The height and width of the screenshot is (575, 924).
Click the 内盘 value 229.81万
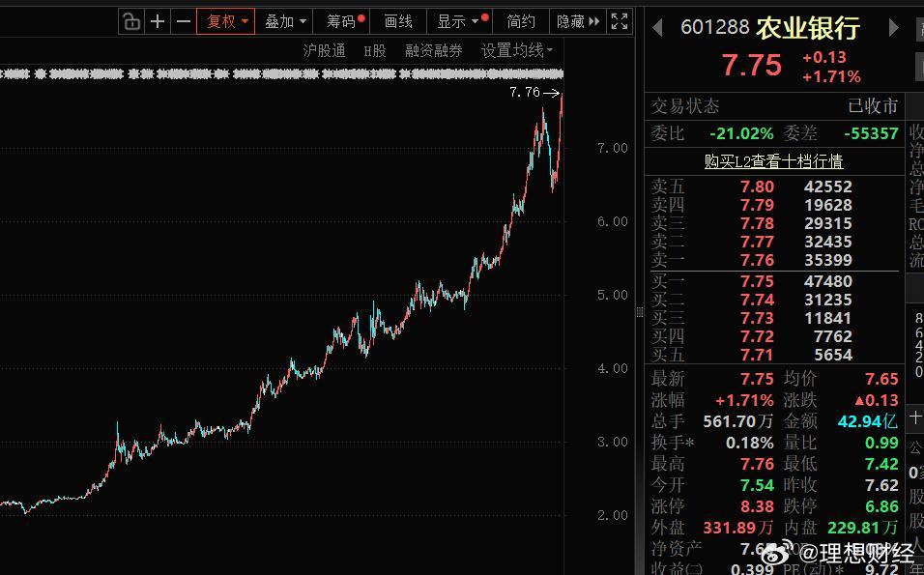point(863,528)
